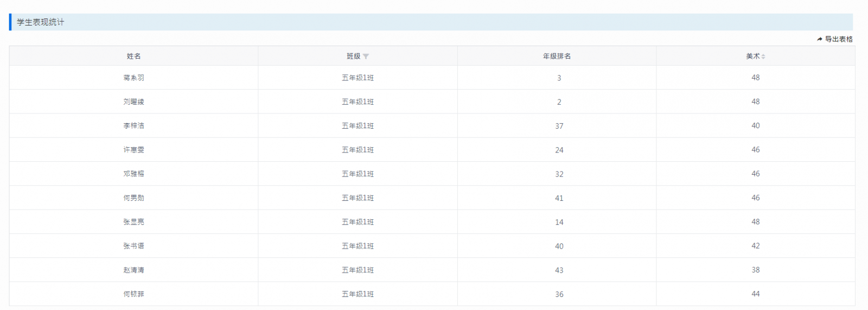Click the 班级 column header label
Screen dimensions: 868x310
(x=353, y=56)
